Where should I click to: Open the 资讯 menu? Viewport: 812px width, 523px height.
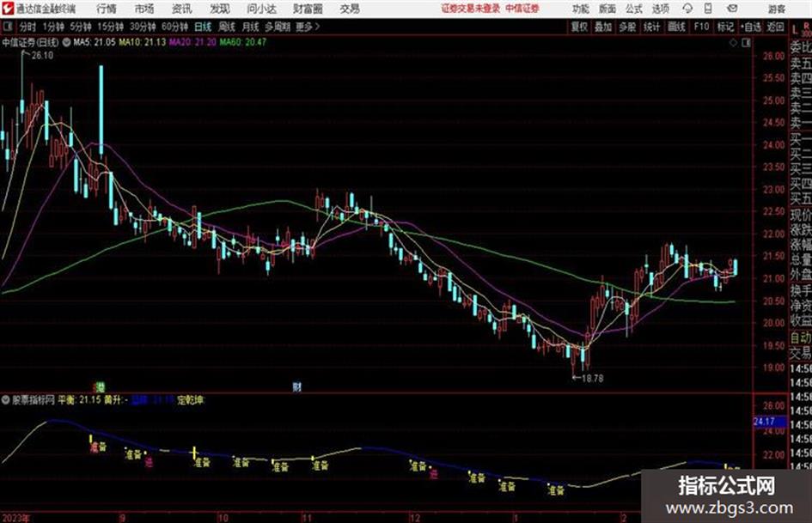pyautogui.click(x=182, y=9)
